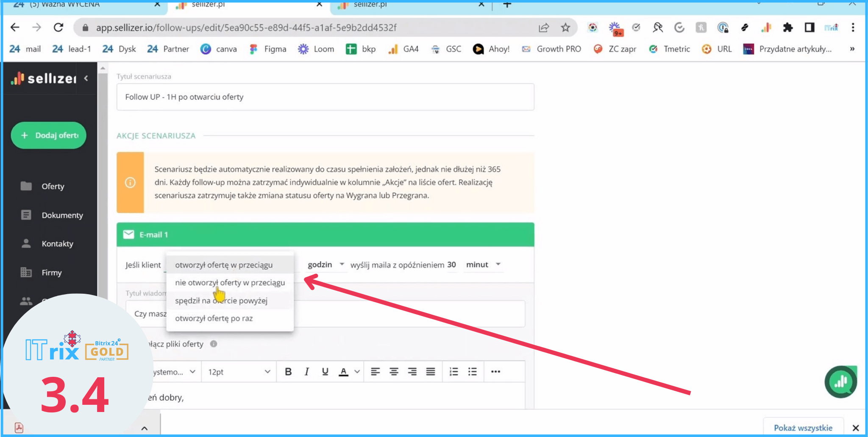The width and height of the screenshot is (868, 437).
Task: Collapse the Sellizer sidebar with chevron
Action: (x=86, y=78)
